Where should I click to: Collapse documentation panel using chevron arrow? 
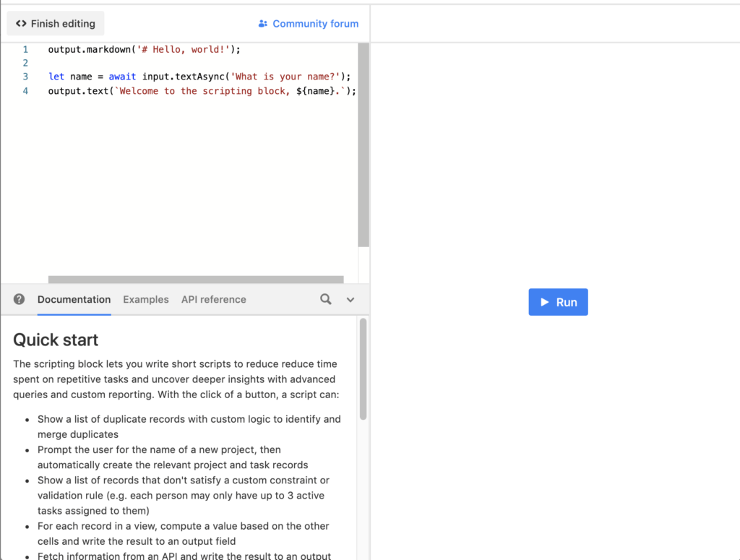[350, 300]
